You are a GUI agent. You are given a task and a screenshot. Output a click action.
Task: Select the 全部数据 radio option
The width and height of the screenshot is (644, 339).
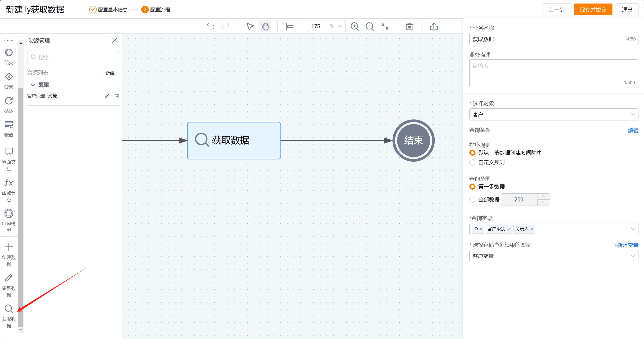472,200
